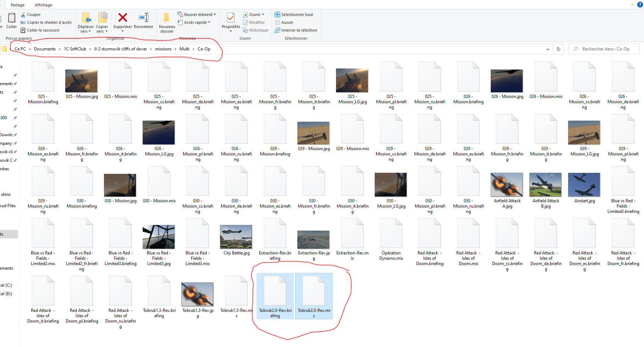Open Historique file history
The height and width of the screenshot is (347, 644).
[256, 30]
